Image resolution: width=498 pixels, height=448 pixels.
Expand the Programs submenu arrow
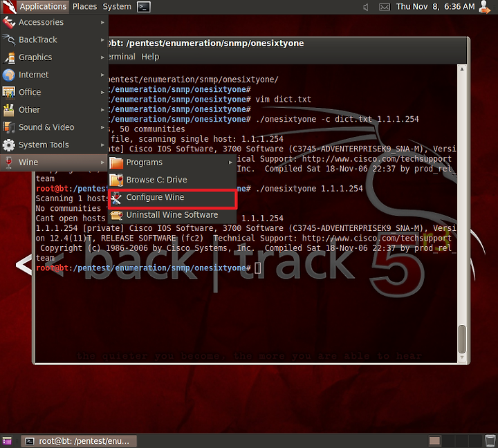[x=230, y=162]
